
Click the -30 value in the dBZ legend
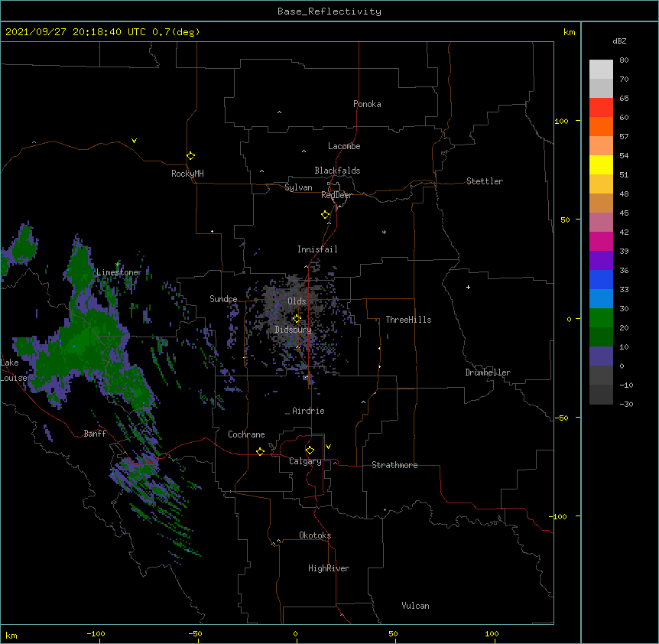click(x=626, y=405)
